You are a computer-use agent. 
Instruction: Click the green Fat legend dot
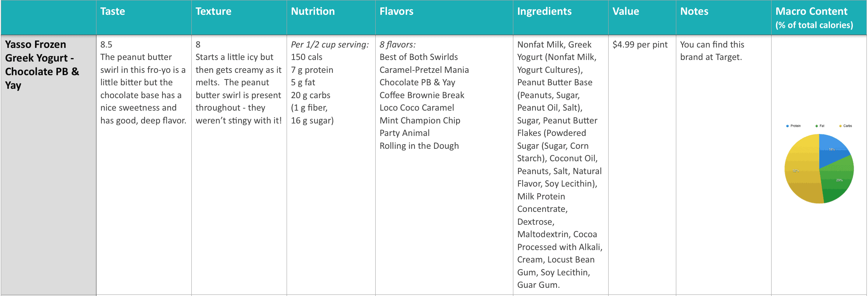(817, 126)
